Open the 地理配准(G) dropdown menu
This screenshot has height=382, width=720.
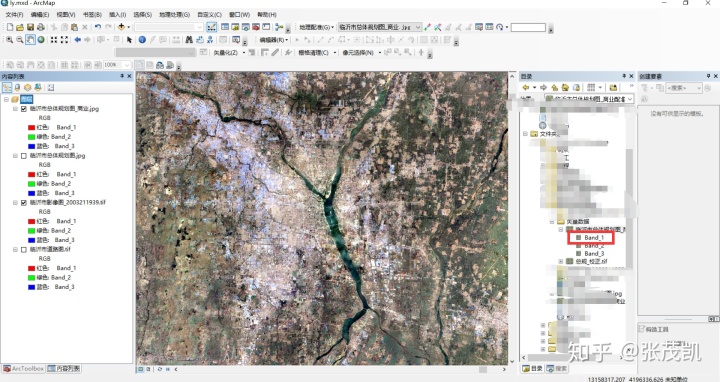[x=316, y=27]
